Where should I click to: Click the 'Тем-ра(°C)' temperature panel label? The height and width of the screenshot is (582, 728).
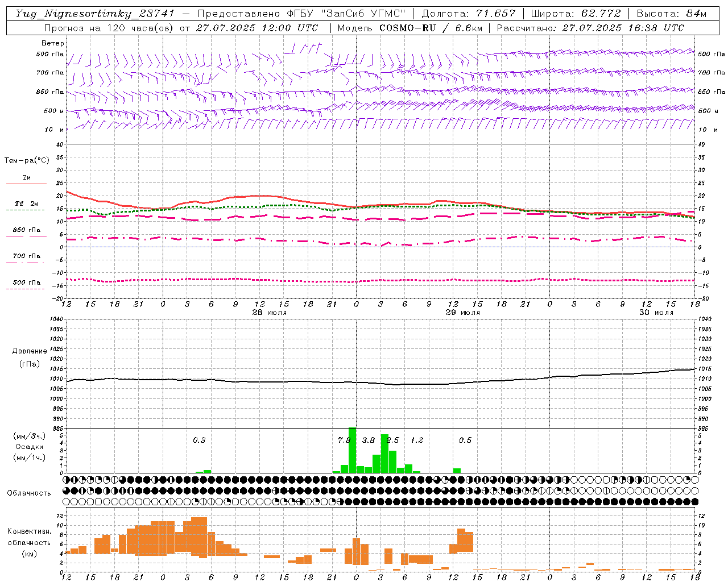[27, 161]
